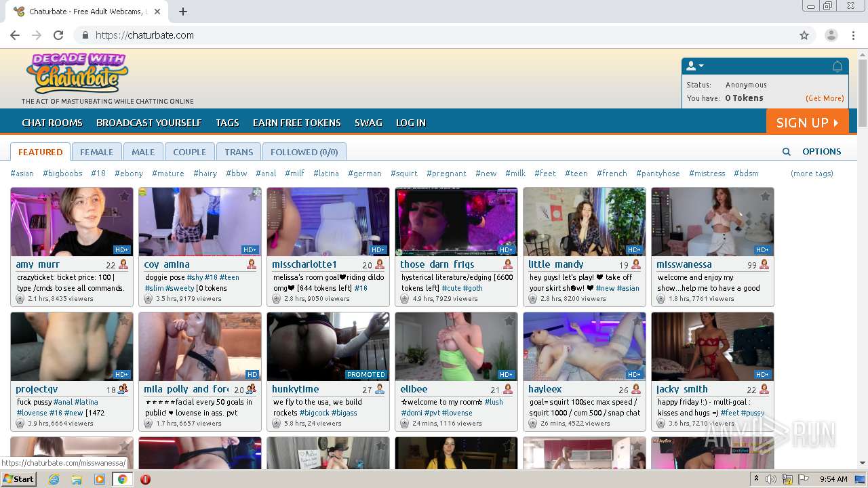This screenshot has width=868, height=488.
Task: Open BROADCAST YOURSELF in the navigation bar
Action: (149, 123)
